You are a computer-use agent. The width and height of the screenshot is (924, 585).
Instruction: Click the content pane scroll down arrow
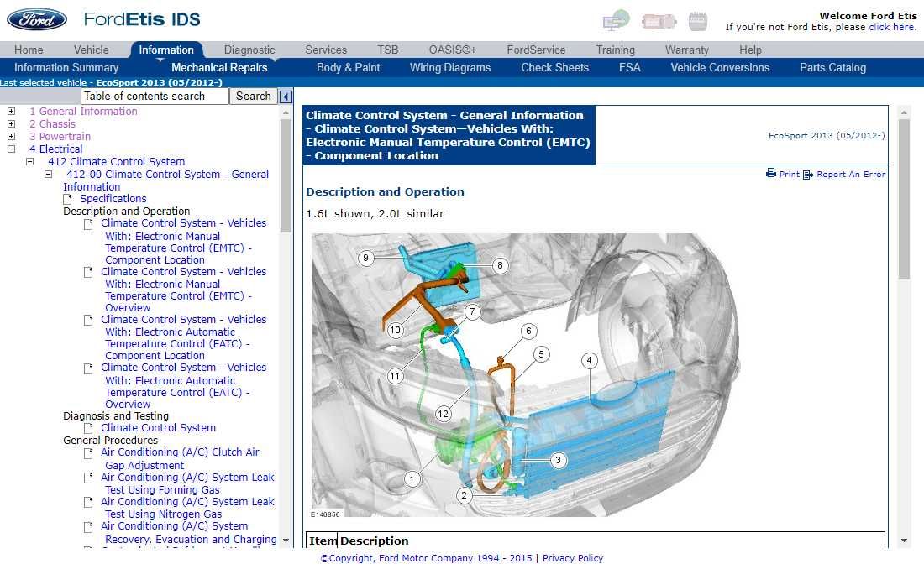(904, 541)
